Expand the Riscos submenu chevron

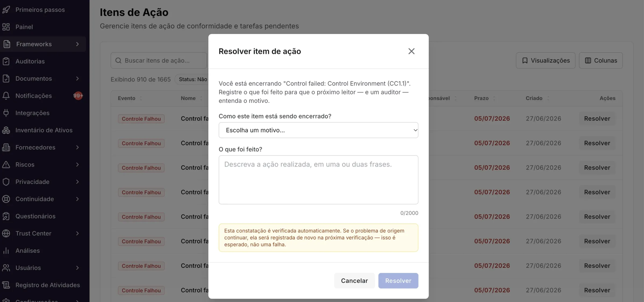(x=77, y=164)
